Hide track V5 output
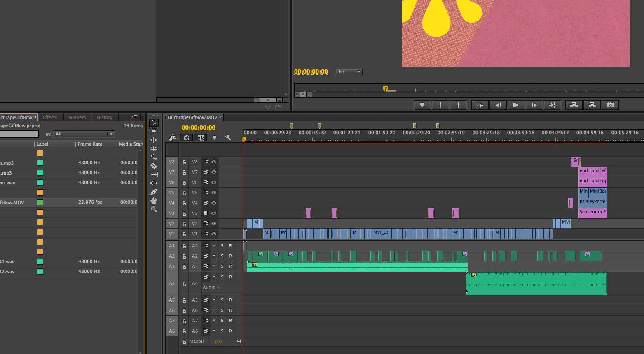This screenshot has height=354, width=644. point(214,193)
